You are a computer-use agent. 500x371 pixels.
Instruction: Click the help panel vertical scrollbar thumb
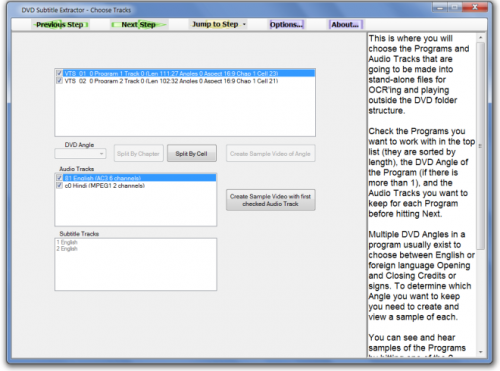(x=480, y=146)
